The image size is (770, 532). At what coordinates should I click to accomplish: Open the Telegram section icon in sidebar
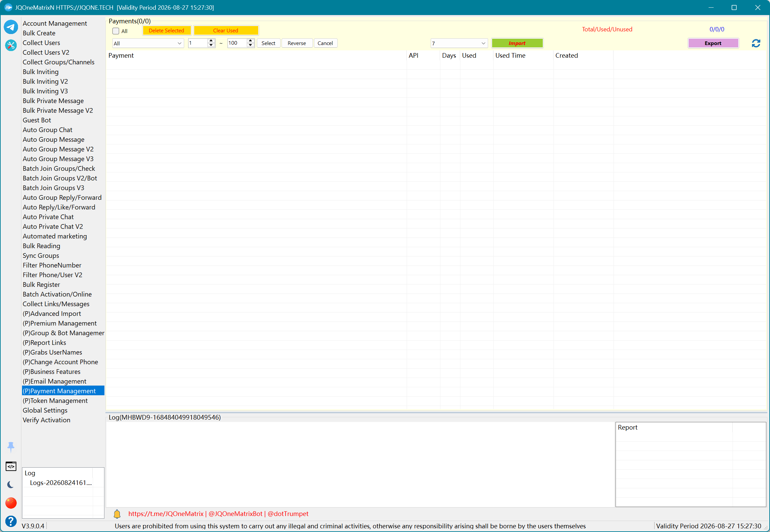(x=11, y=27)
